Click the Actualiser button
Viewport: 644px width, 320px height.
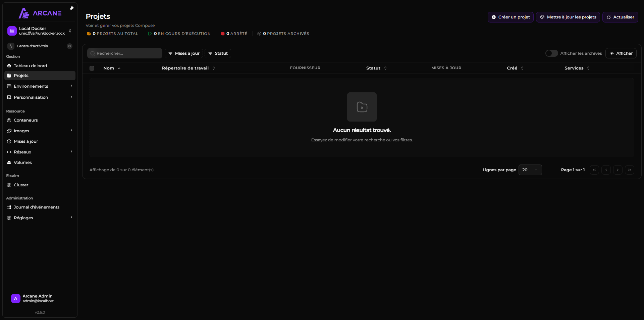tap(620, 17)
